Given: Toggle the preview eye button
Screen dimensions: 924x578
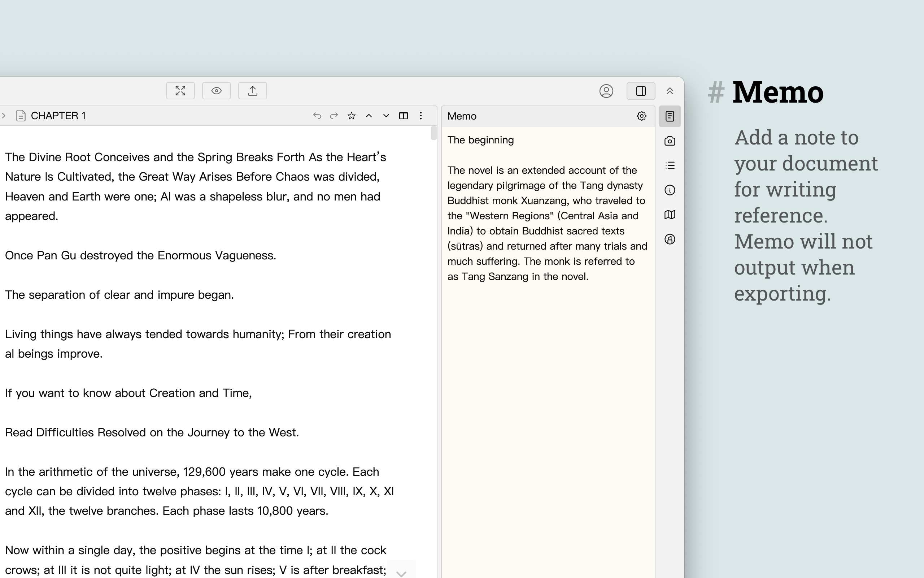Looking at the screenshot, I should [217, 91].
